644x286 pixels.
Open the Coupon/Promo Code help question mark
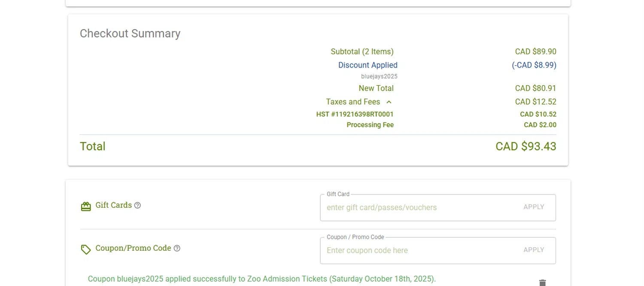[x=177, y=249]
